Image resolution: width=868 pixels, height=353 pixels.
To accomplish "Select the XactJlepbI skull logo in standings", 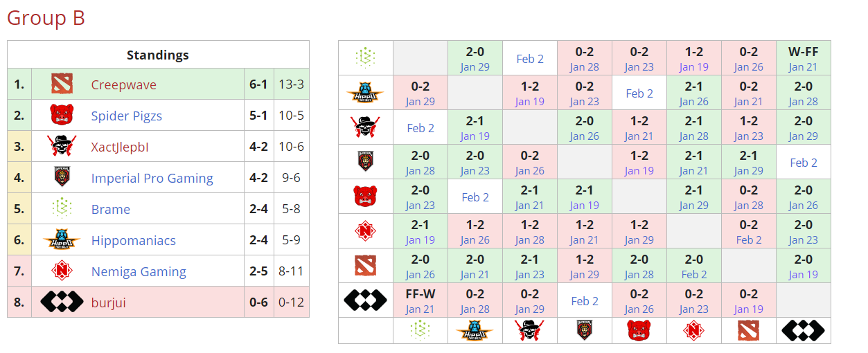I will point(62,147).
